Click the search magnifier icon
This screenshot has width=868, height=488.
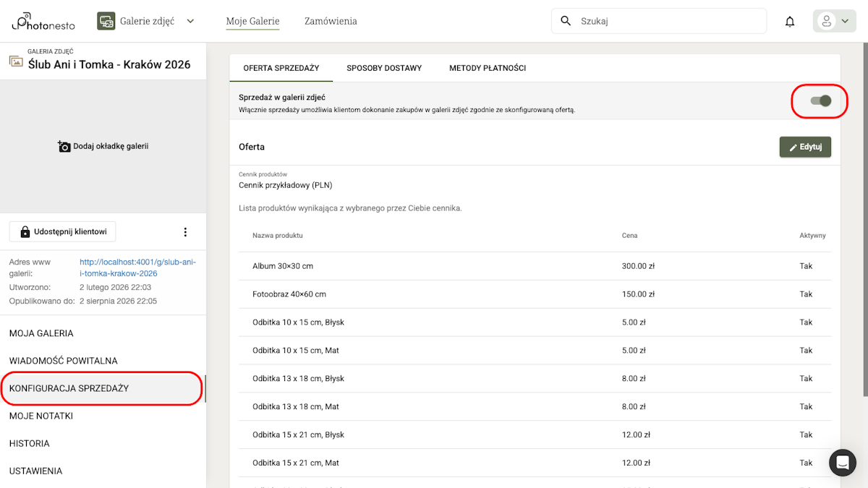(566, 21)
